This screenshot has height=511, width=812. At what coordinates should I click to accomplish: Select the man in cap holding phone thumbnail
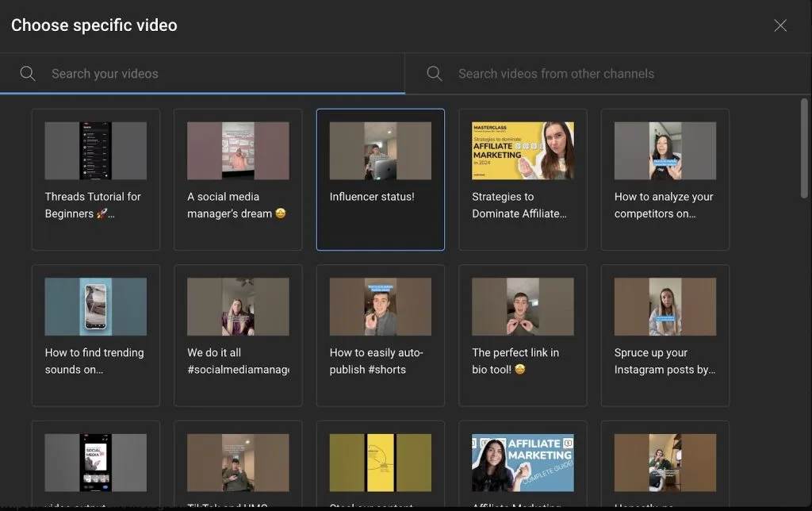(238, 463)
